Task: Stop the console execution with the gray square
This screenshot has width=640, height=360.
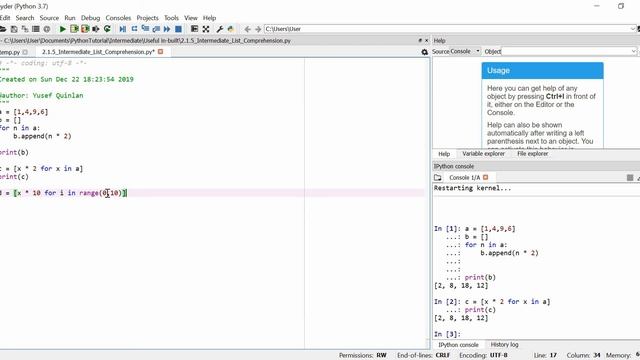Action: point(630,178)
